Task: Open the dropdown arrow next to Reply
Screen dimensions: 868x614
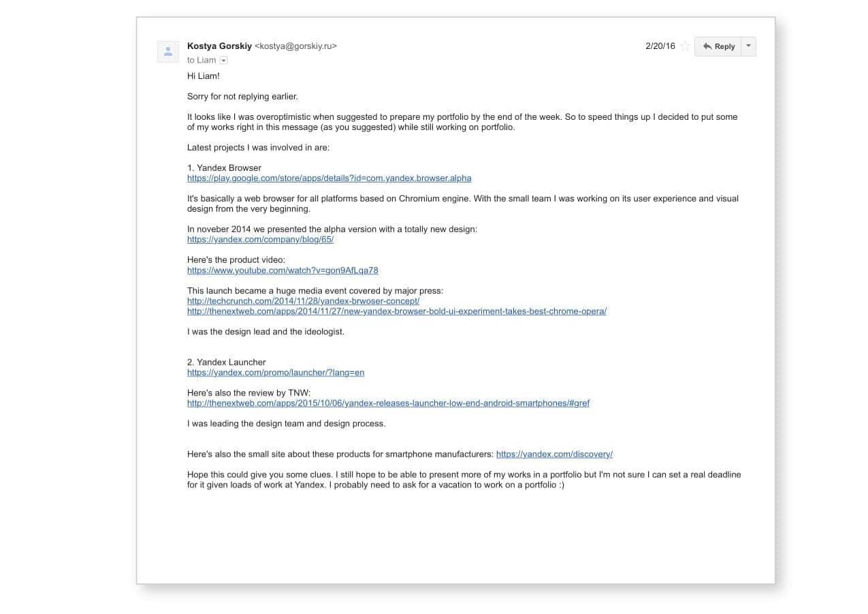Action: tap(748, 46)
